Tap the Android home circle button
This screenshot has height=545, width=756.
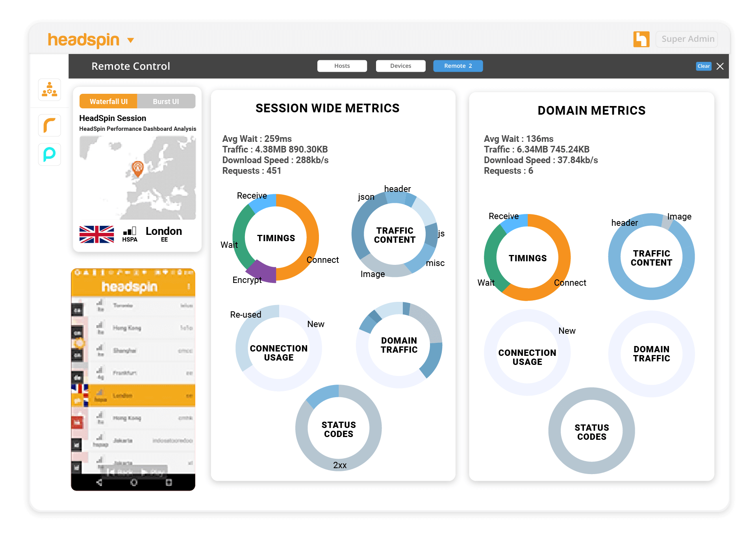coord(134,482)
